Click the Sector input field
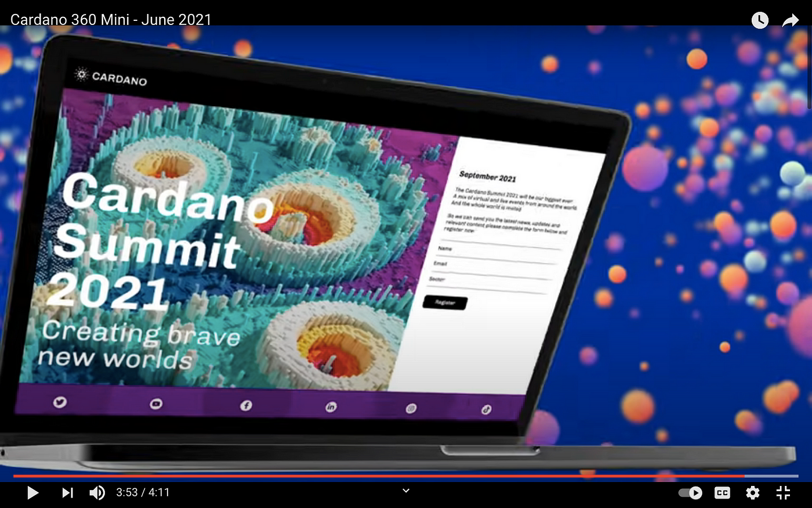 pyautogui.click(x=489, y=283)
